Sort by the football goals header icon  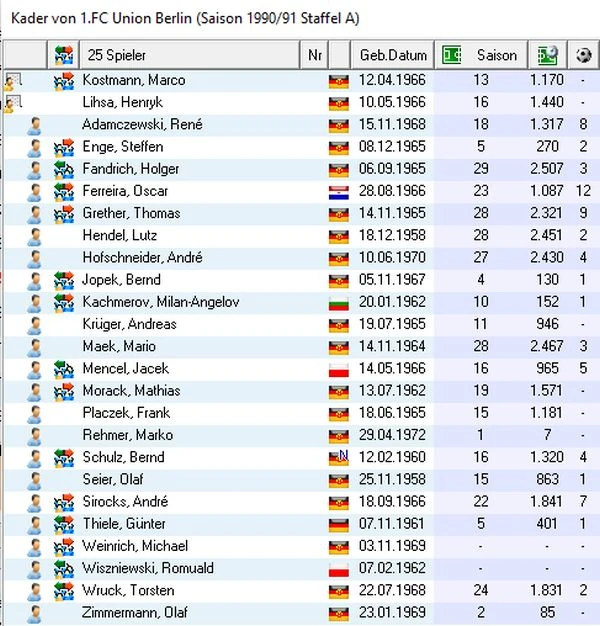[583, 55]
